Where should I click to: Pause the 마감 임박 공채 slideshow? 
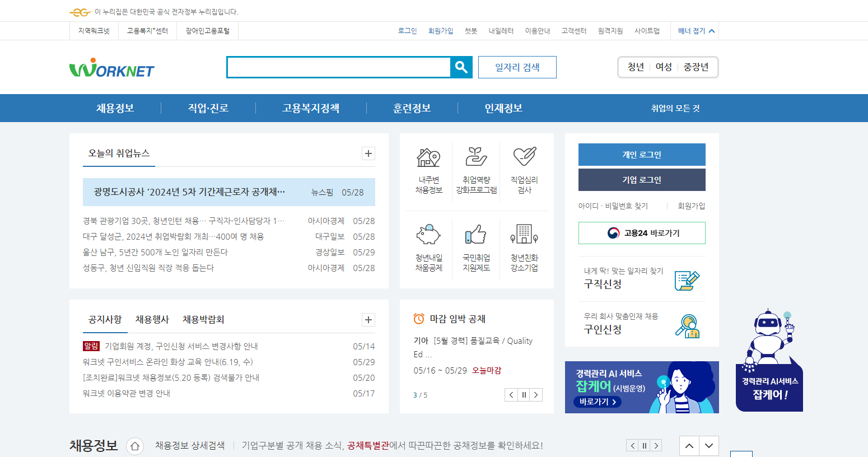[524, 395]
